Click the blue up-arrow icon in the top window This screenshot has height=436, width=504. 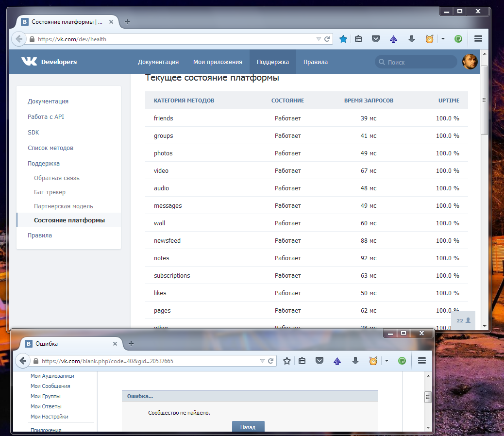393,39
